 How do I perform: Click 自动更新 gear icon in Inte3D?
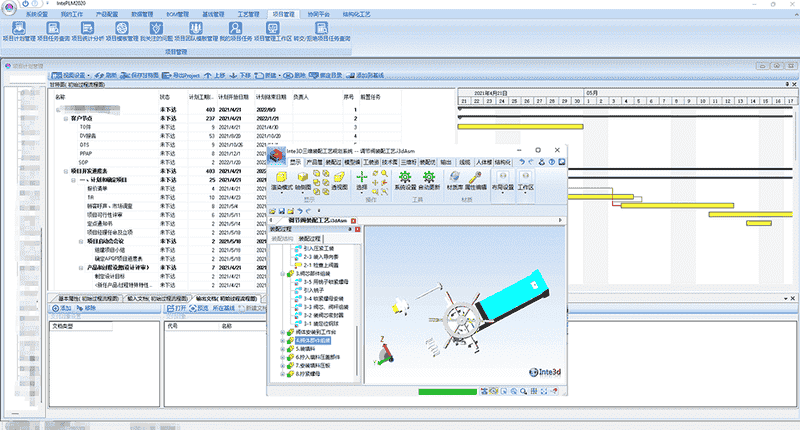429,177
